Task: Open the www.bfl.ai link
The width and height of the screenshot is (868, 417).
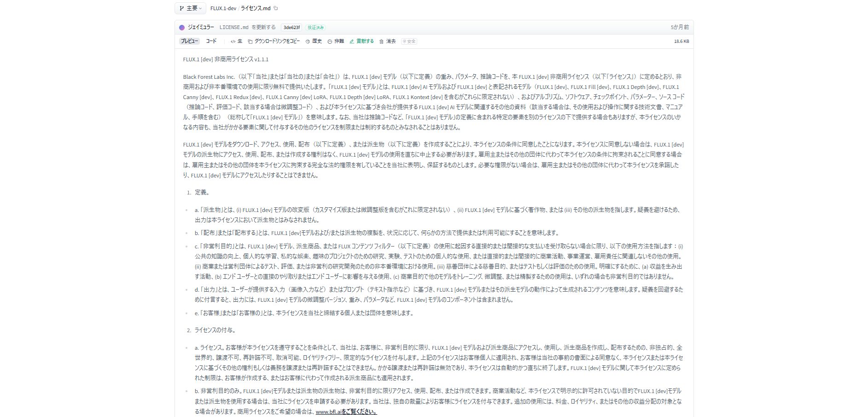Action: [328, 412]
